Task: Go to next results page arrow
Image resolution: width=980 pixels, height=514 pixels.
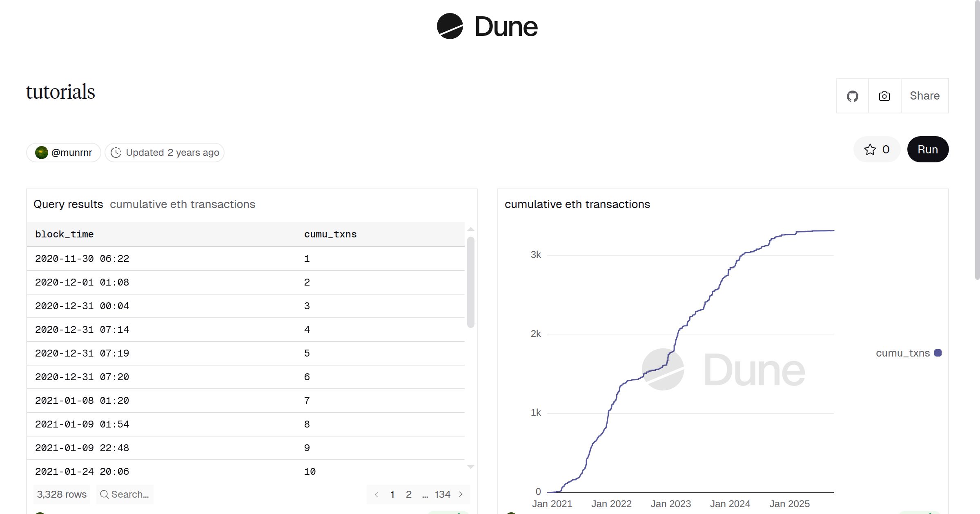Action: pyautogui.click(x=461, y=494)
